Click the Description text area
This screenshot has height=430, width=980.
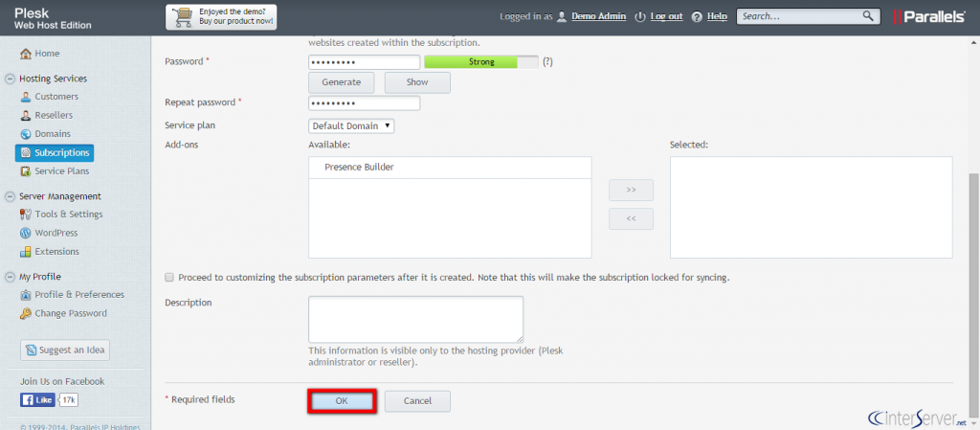point(415,319)
